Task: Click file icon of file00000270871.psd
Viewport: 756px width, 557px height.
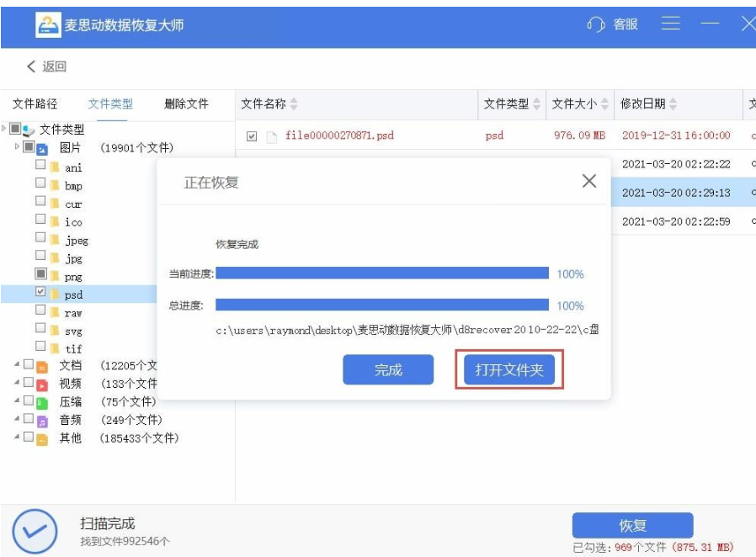Action: point(272,137)
